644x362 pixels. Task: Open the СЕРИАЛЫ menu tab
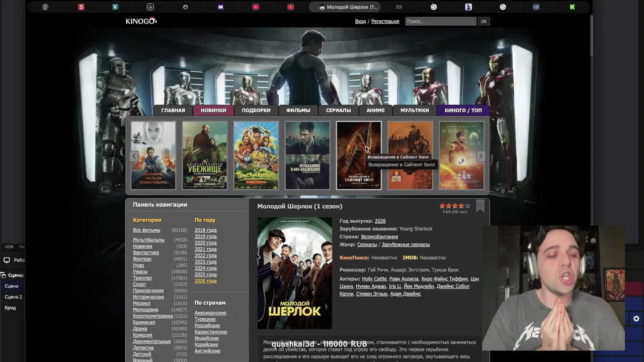[x=338, y=110]
